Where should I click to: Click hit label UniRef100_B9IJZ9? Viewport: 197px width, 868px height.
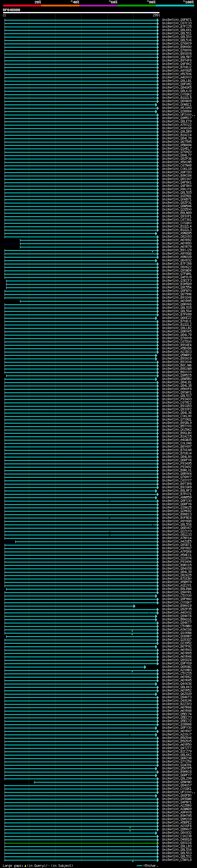[176, 250]
